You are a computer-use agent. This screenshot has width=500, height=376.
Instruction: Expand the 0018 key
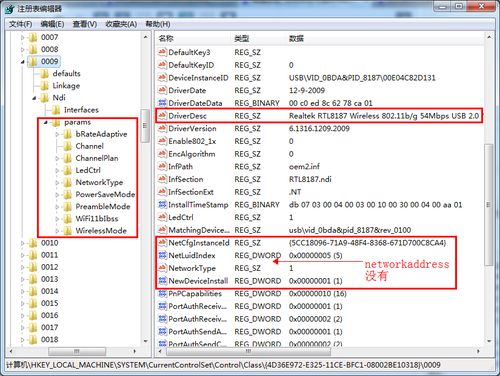(x=23, y=340)
